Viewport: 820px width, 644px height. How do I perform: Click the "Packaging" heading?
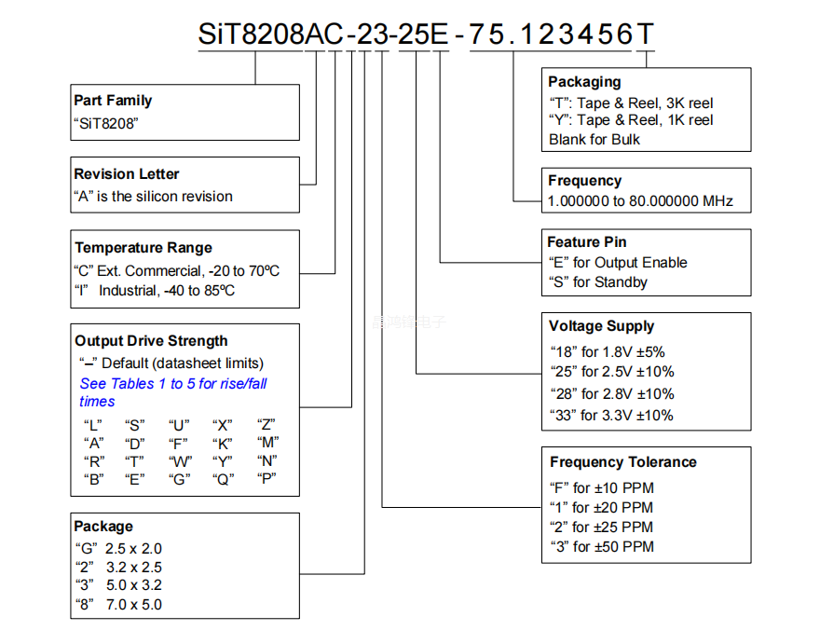(x=584, y=82)
